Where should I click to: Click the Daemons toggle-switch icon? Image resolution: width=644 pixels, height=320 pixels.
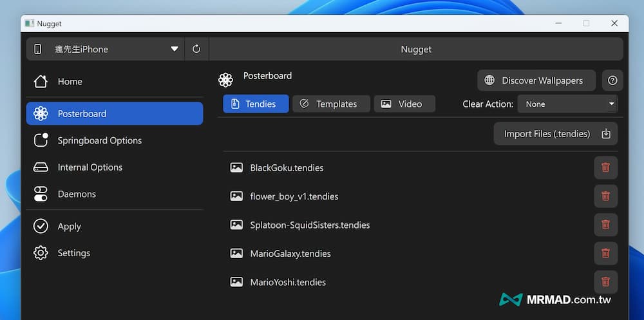[x=41, y=194]
